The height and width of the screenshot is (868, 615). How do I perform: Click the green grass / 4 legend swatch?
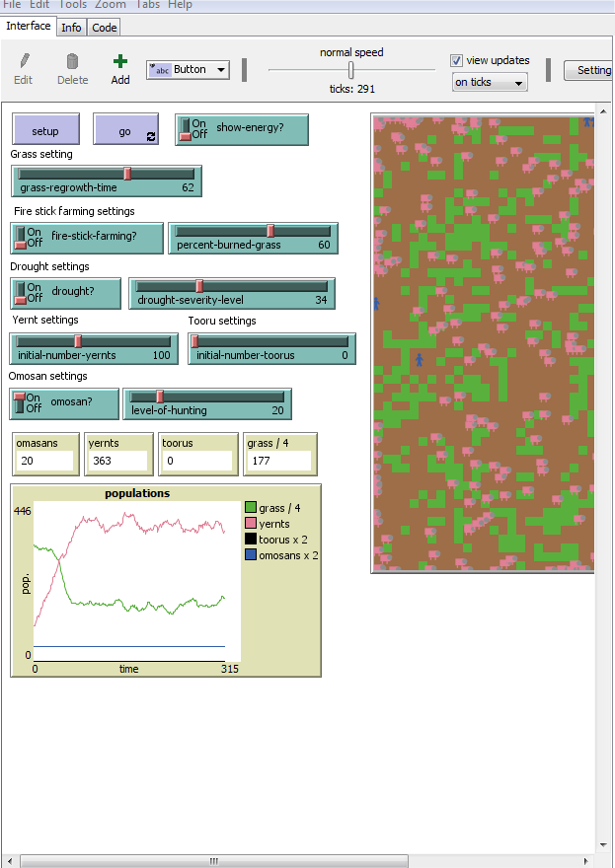tap(251, 508)
